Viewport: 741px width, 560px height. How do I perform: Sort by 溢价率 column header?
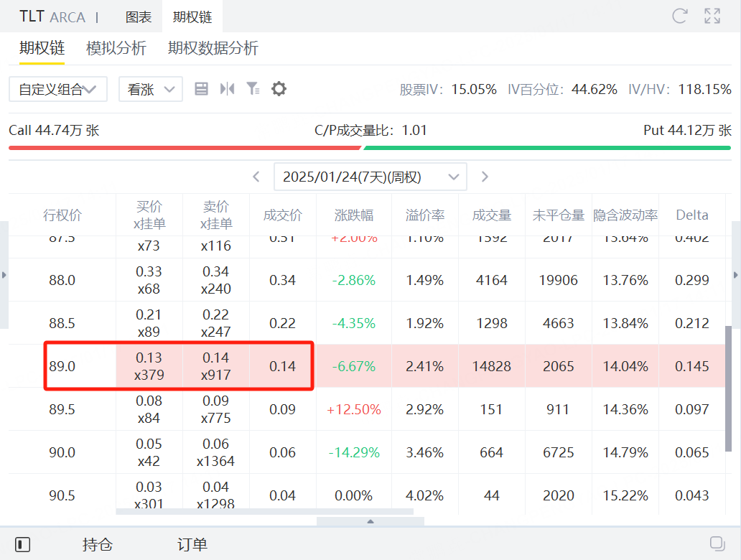pos(425,215)
